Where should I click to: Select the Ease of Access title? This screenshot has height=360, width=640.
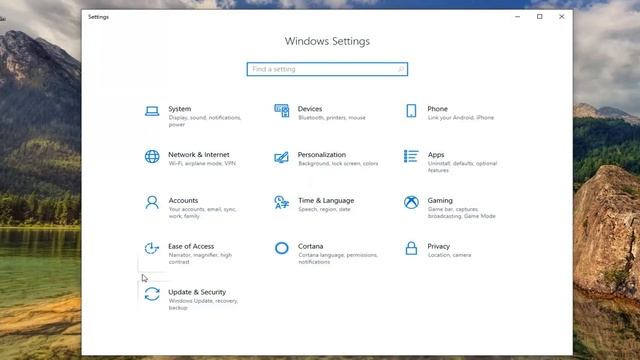coord(191,246)
